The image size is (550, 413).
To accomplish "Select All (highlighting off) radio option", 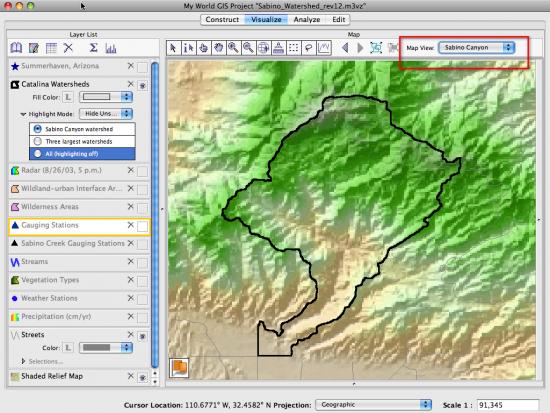I will pyautogui.click(x=38, y=154).
